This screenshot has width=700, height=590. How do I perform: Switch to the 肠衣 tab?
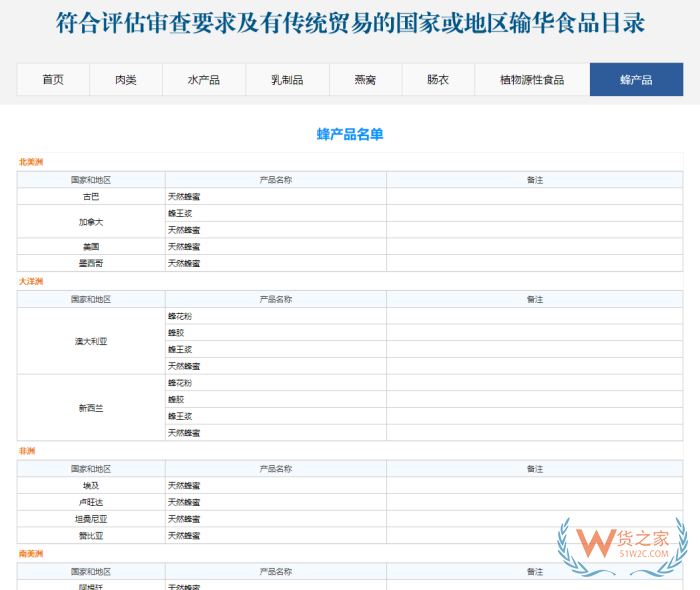pos(438,79)
